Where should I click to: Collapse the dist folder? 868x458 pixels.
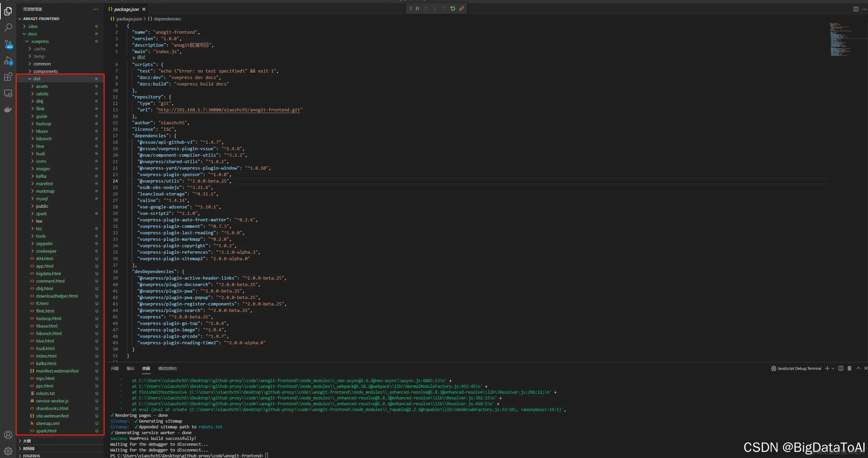point(37,79)
